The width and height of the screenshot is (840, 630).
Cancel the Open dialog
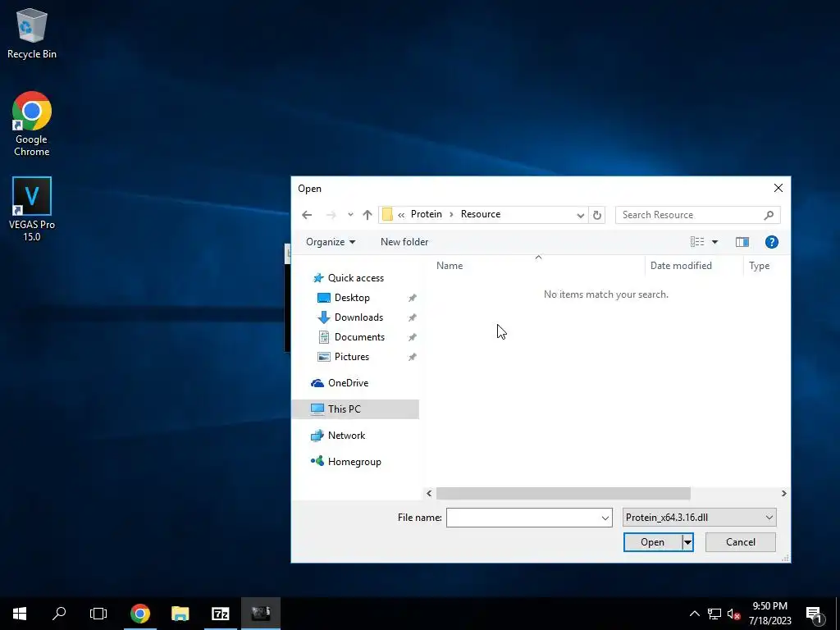click(x=741, y=542)
